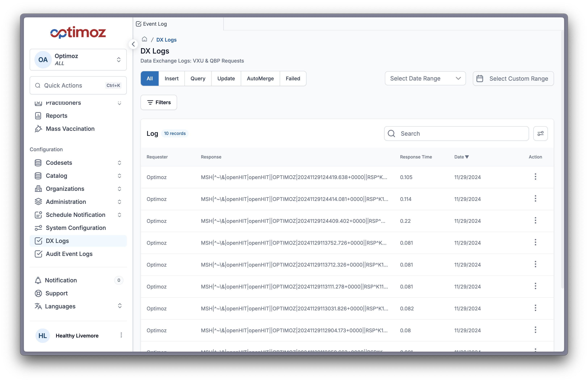Open the Audit Event Logs page
The height and width of the screenshot is (382, 588).
click(x=69, y=254)
